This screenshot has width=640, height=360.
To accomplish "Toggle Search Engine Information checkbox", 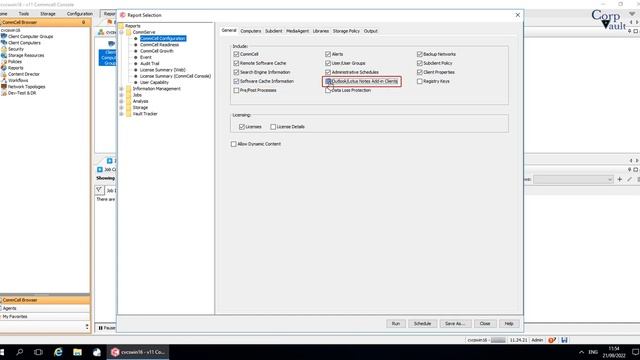I will [x=236, y=72].
